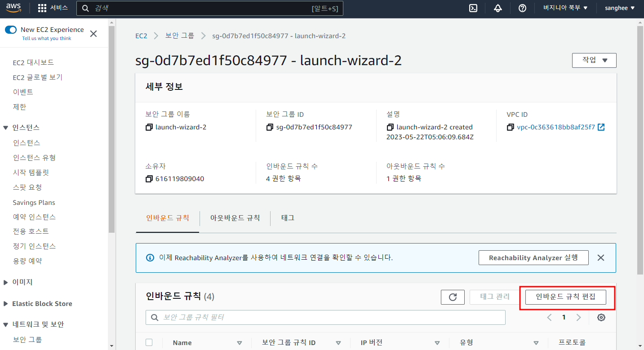The width and height of the screenshot is (644, 350).
Task: Open the sanghee account dropdown
Action: pyautogui.click(x=620, y=8)
